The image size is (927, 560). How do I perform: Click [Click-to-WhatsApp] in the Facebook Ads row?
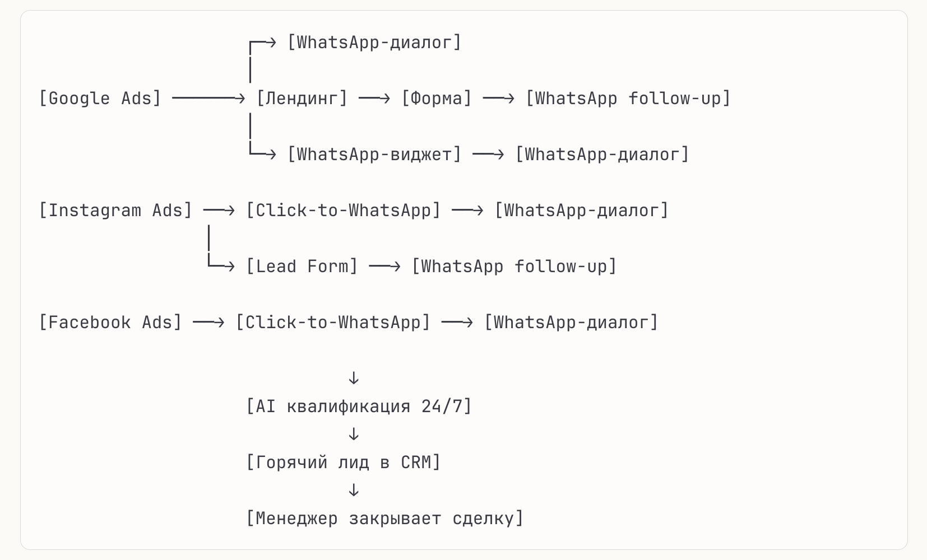click(333, 323)
